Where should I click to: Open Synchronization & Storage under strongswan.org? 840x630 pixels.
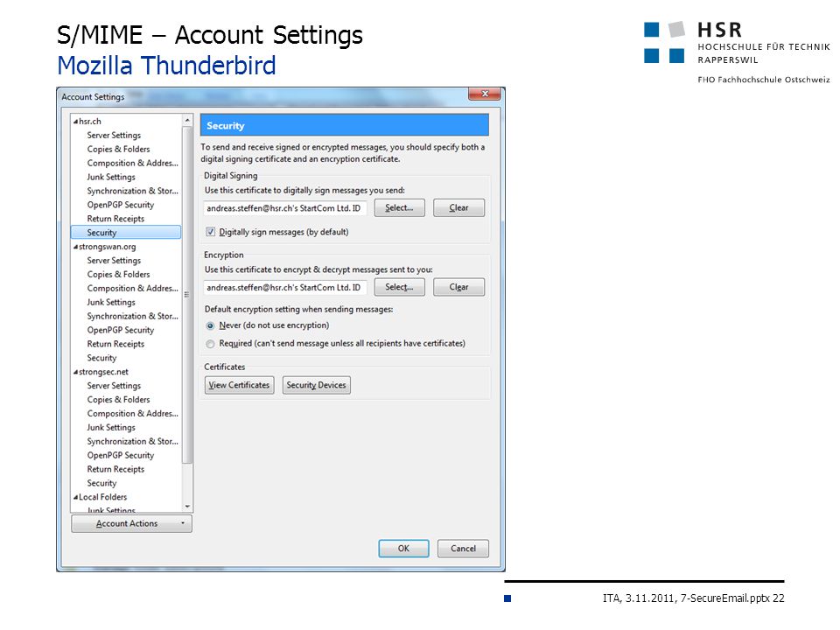click(x=133, y=317)
